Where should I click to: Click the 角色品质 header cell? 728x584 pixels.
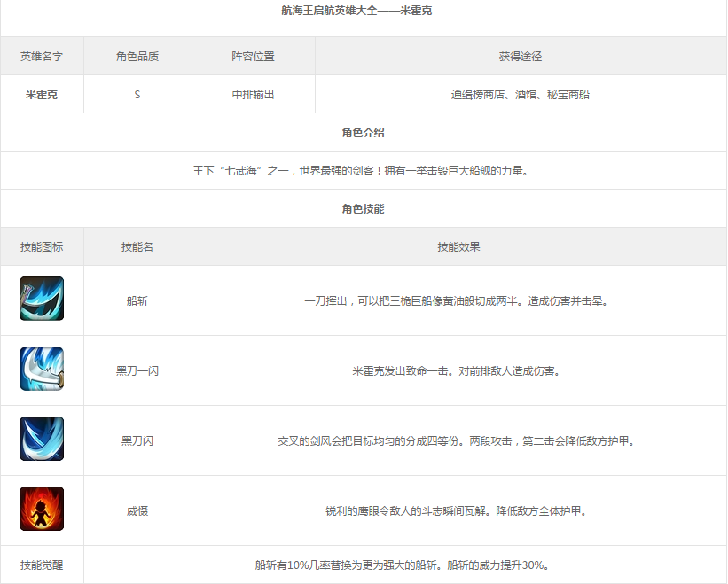coord(137,56)
